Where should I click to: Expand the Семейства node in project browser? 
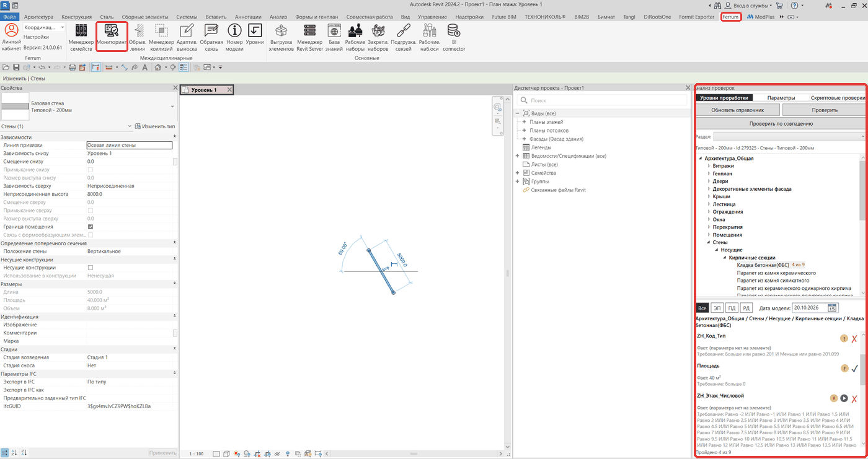(518, 173)
